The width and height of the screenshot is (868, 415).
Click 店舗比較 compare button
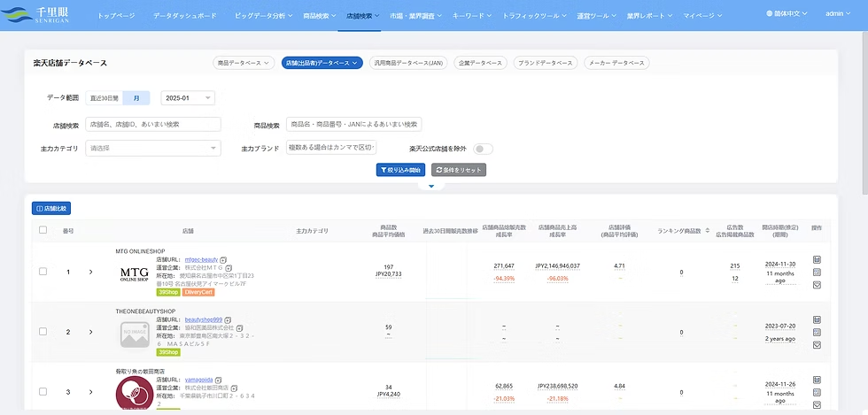click(51, 209)
